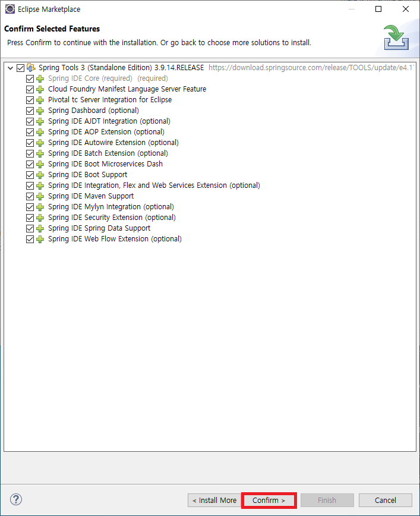Select Spring IDE AOP Extension (optional) label
The width and height of the screenshot is (420, 516).
click(x=106, y=132)
